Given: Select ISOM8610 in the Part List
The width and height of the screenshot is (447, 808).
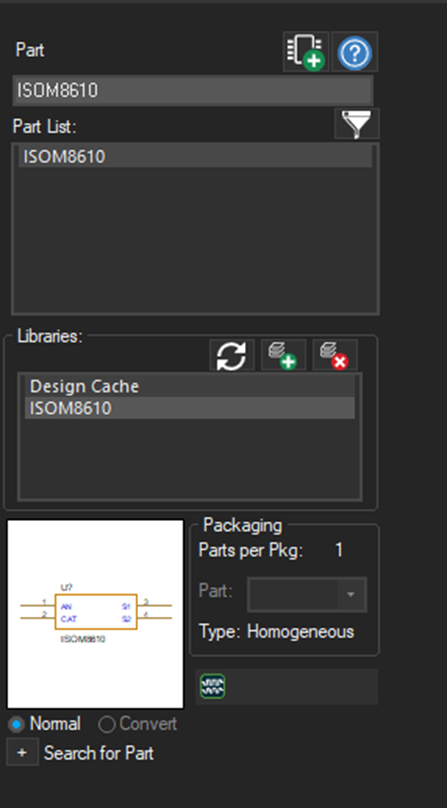Looking at the screenshot, I should 195,156.
